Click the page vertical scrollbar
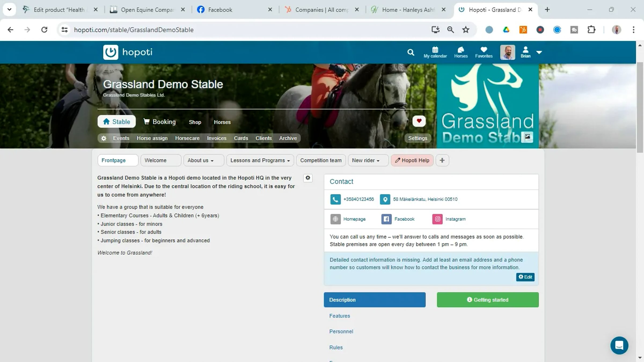 click(x=640, y=107)
